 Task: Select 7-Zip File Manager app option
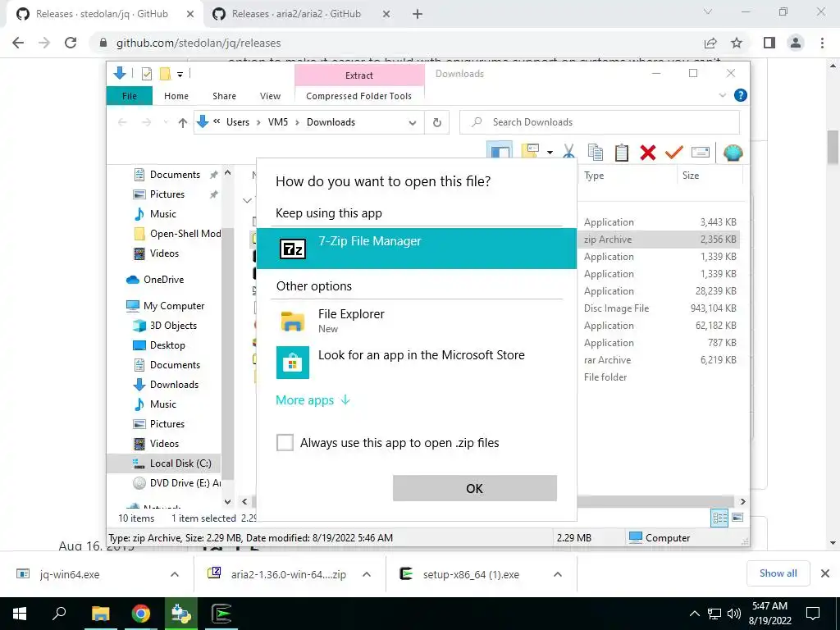[x=416, y=248]
